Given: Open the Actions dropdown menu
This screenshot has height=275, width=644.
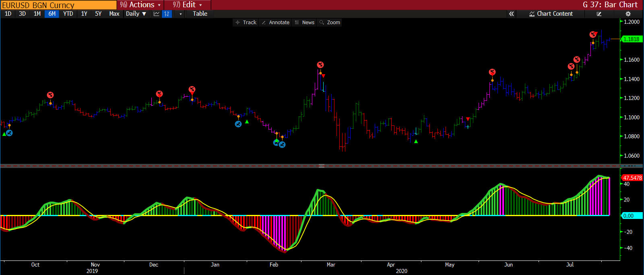Looking at the screenshot, I should [140, 5].
